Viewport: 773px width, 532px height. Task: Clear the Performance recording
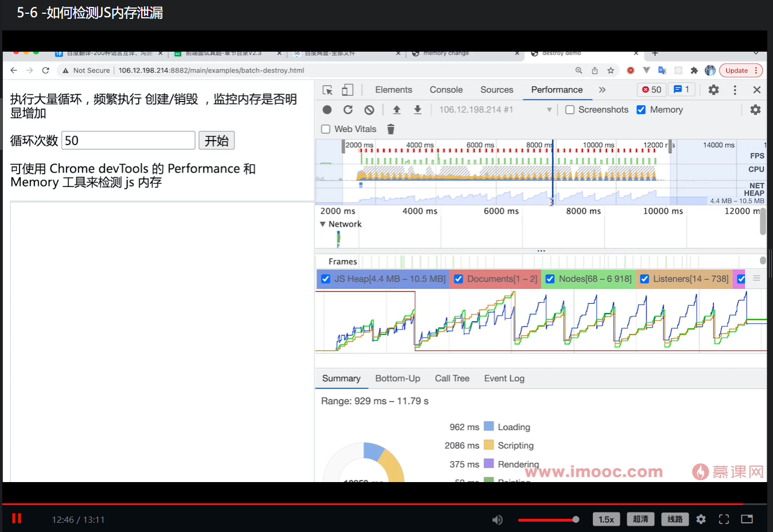click(370, 110)
